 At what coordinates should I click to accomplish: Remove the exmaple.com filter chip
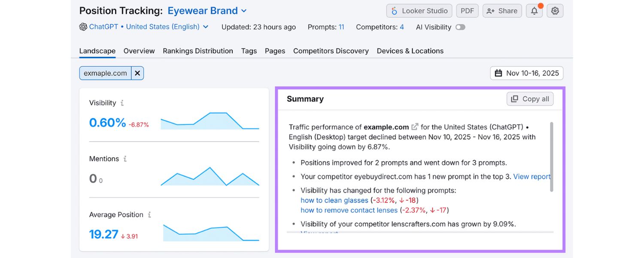pos(137,73)
